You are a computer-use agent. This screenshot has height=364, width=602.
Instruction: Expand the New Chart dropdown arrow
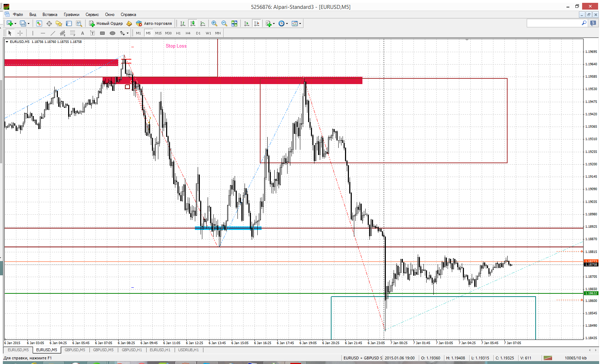click(x=15, y=24)
